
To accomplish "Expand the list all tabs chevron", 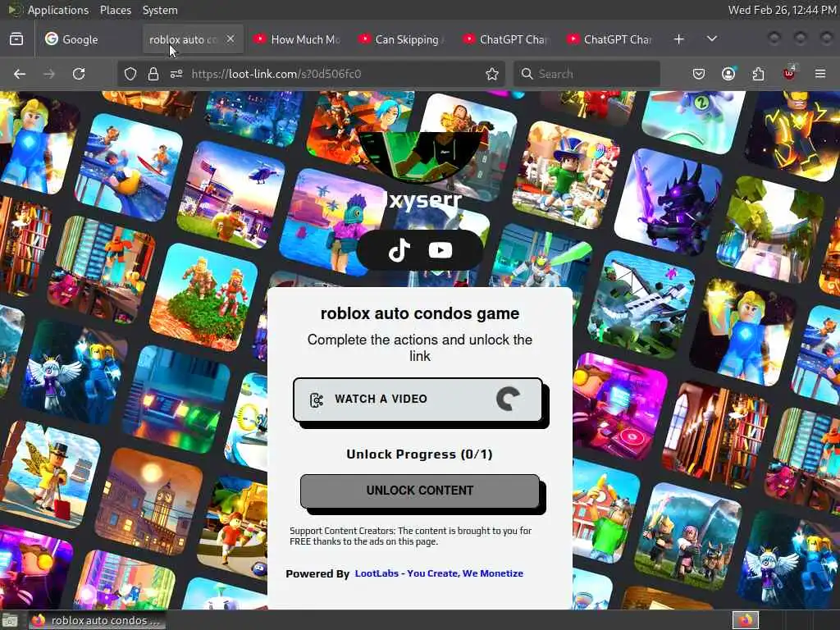I will pos(712,39).
